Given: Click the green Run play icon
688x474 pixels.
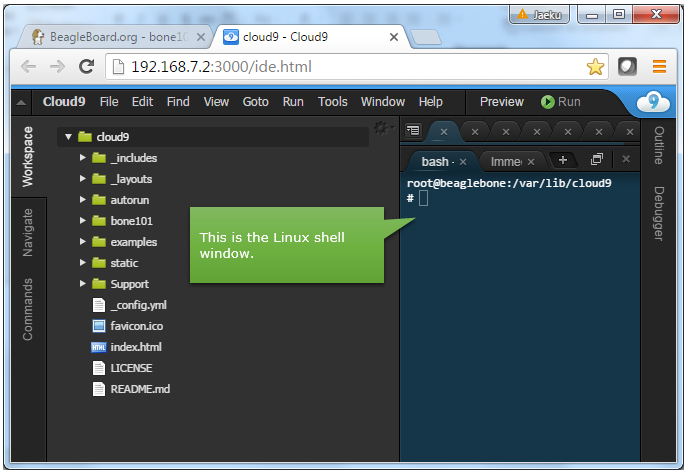Looking at the screenshot, I should pyautogui.click(x=547, y=102).
